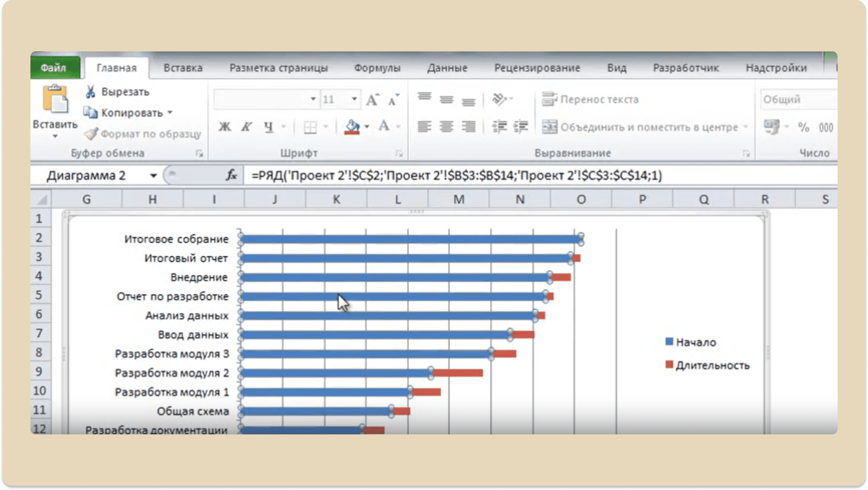Click the Format Painter brush icon

click(x=91, y=134)
